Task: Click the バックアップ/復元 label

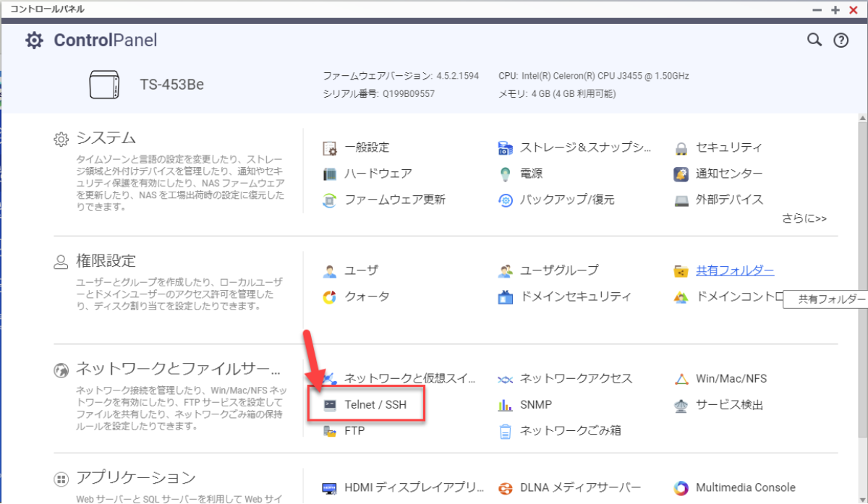Action: [x=567, y=200]
